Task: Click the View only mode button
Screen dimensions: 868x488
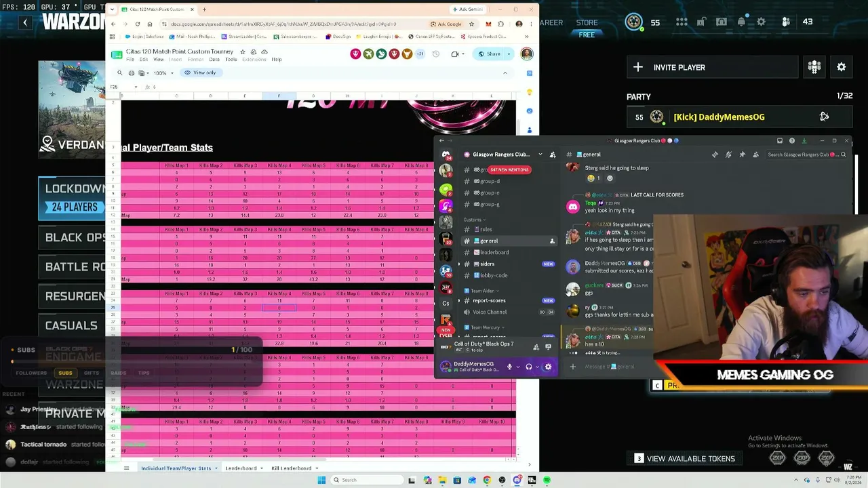Action: [201, 73]
